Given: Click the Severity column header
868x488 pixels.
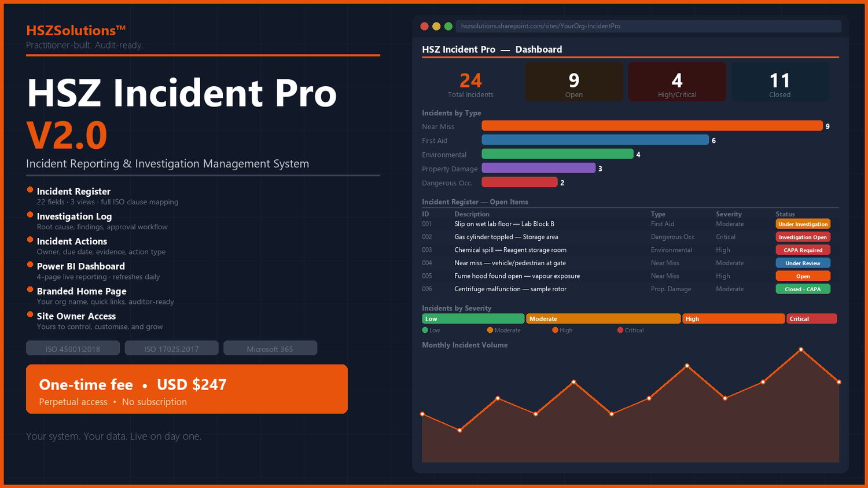Looking at the screenshot, I should pyautogui.click(x=729, y=214).
